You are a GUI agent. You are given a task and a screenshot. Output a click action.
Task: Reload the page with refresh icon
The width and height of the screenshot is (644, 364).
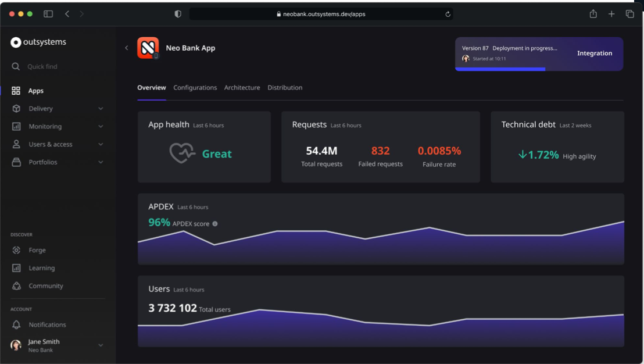click(x=448, y=14)
